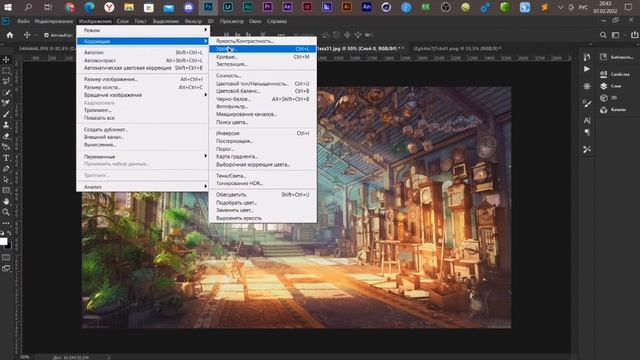
Task: Open the History panel icon
Action: pyautogui.click(x=587, y=57)
